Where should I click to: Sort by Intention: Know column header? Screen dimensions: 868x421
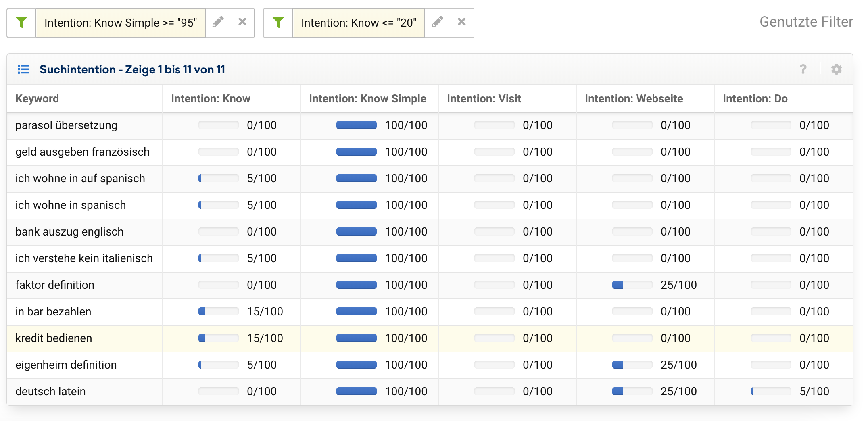point(211,99)
